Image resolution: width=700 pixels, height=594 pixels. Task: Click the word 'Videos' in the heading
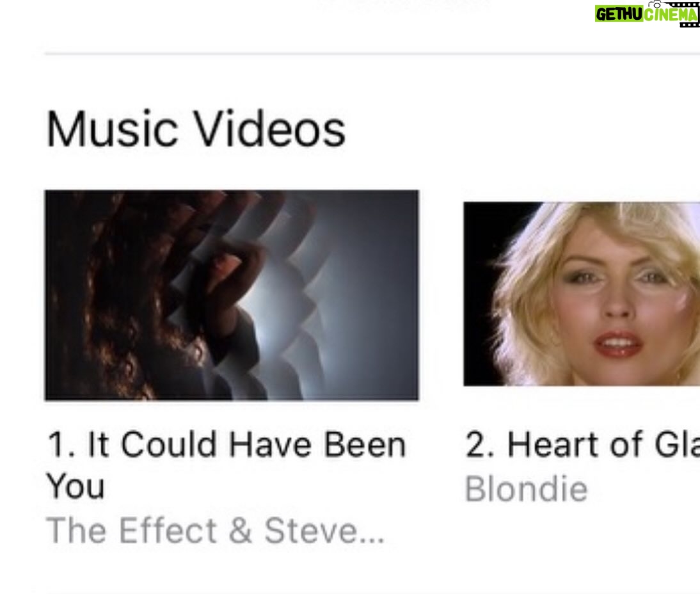tap(270, 129)
